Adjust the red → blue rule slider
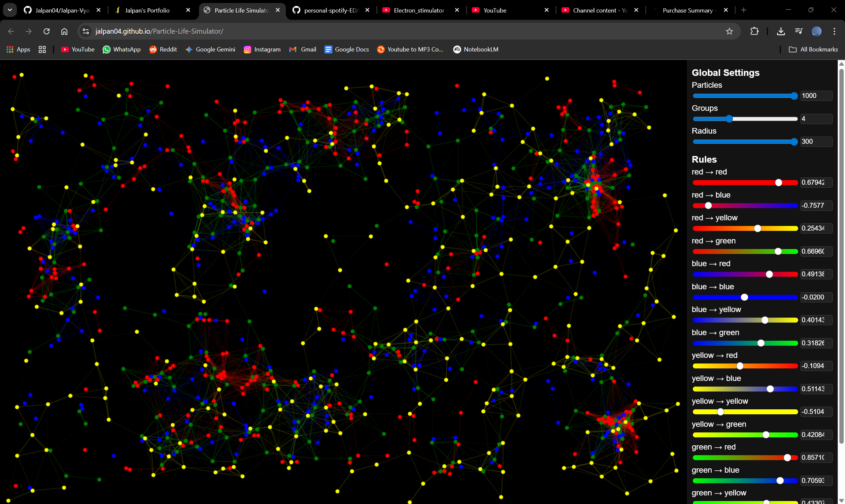The width and height of the screenshot is (845, 504). point(745,206)
